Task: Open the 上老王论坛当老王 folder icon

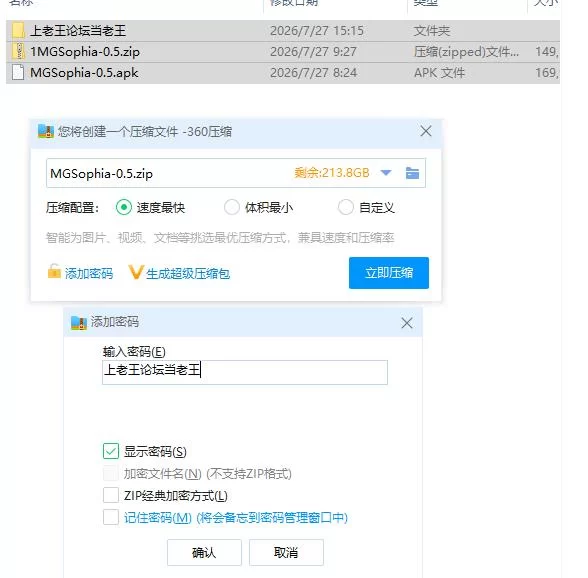Action: click(18, 31)
